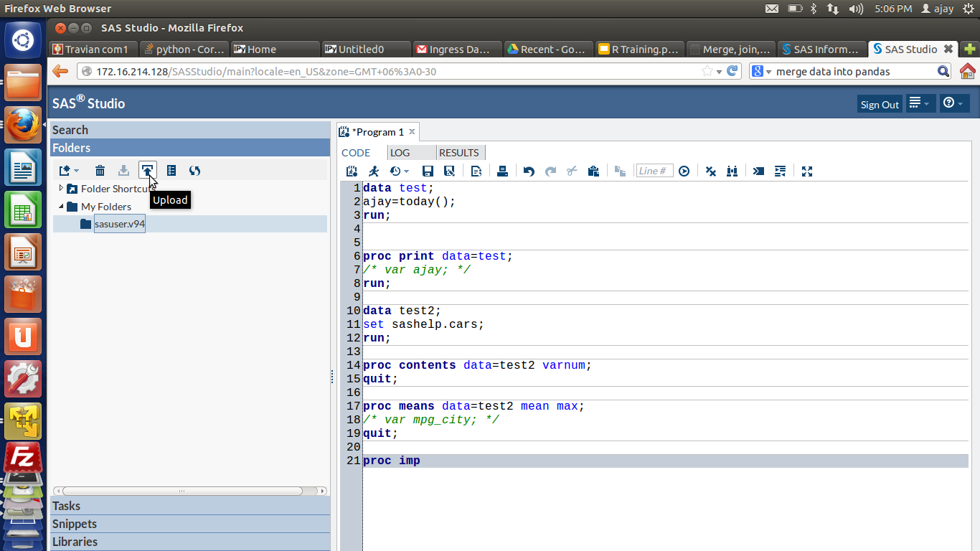This screenshot has width=980, height=551.
Task: Maximize the editor view with the expand-arrows icon
Action: [807, 171]
